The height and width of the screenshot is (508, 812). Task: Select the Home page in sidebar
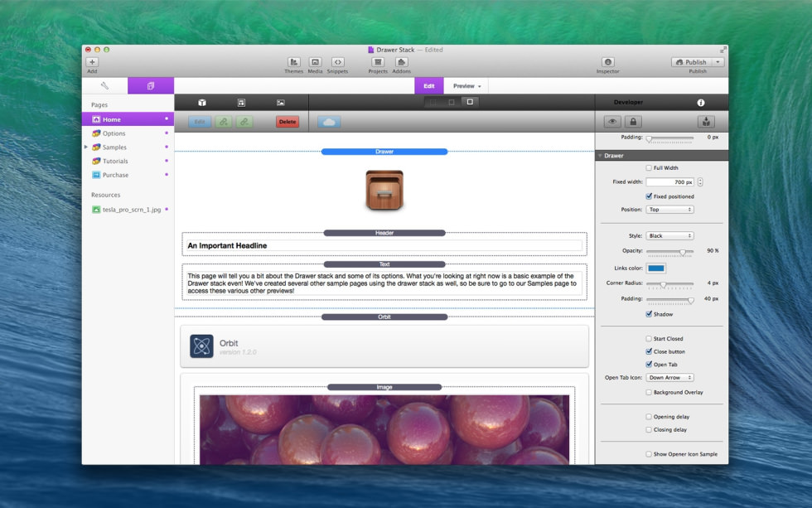128,119
